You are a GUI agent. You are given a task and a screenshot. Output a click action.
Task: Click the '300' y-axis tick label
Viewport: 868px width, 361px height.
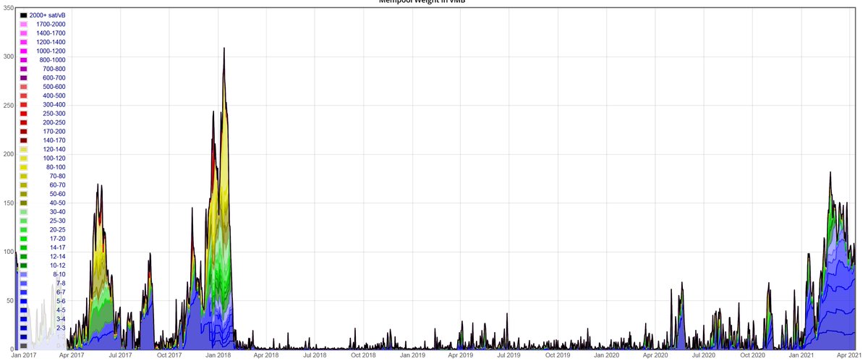coord(7,56)
